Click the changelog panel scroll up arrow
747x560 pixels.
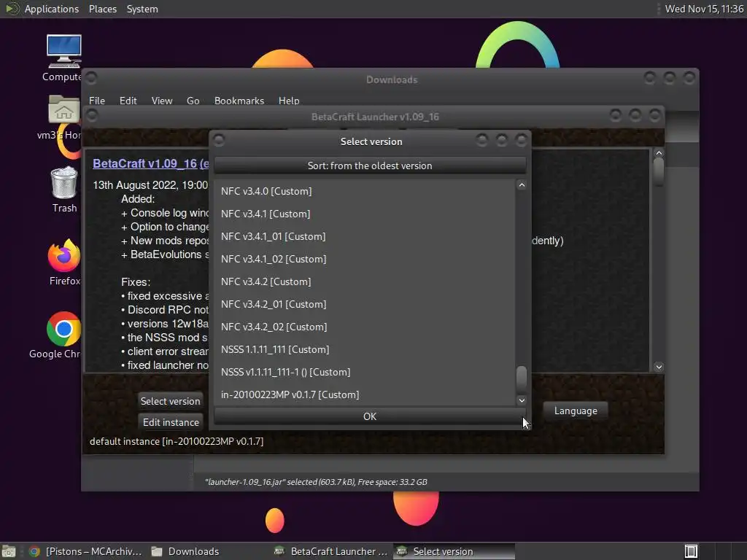659,153
